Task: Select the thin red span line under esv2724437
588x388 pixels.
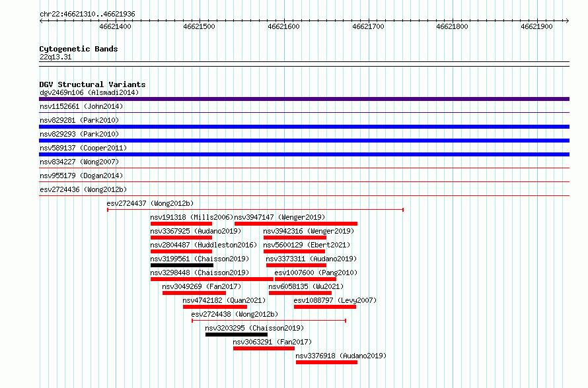Action: pos(256,210)
